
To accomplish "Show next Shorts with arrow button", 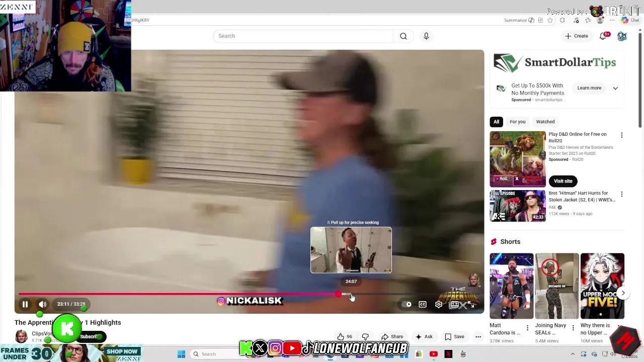I will pyautogui.click(x=623, y=293).
